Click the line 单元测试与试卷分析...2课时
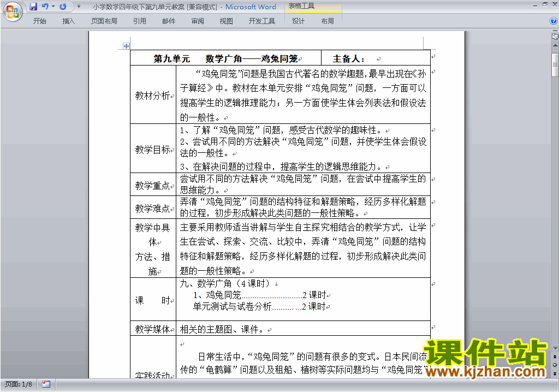The height and width of the screenshot is (392, 559). point(259,306)
